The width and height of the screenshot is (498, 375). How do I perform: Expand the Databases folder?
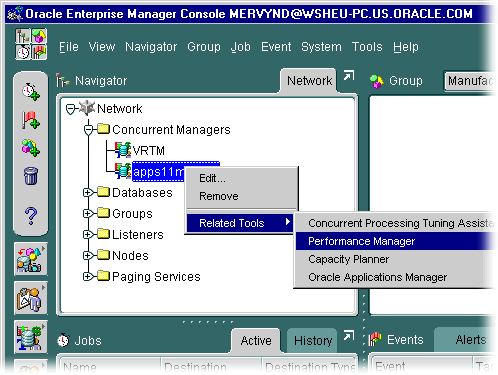pos(88,192)
